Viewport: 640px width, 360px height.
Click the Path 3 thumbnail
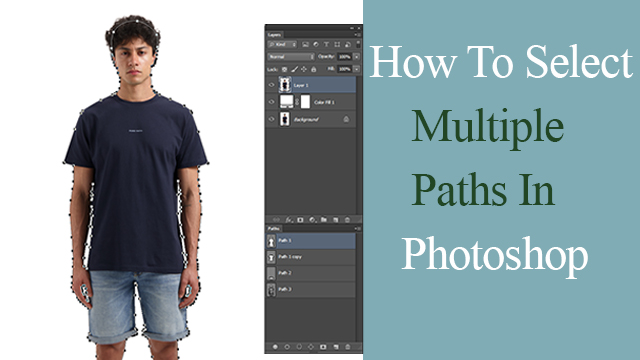(271, 290)
